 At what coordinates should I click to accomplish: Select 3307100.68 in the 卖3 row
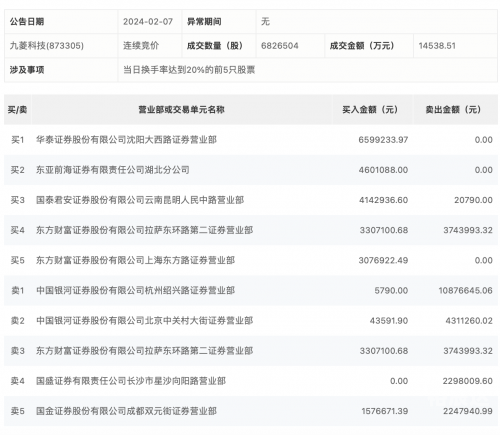click(x=384, y=351)
